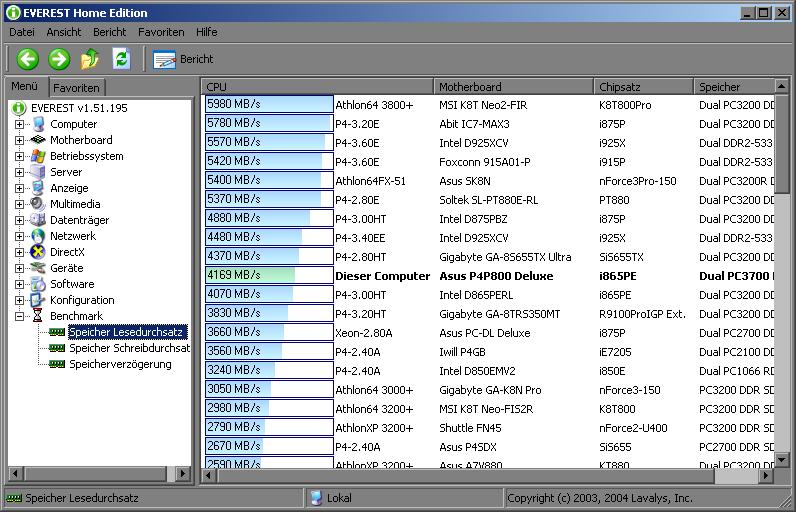Screen dimensions: 796x512
Task: Click the green Forward arrow button
Action: [x=59, y=59]
